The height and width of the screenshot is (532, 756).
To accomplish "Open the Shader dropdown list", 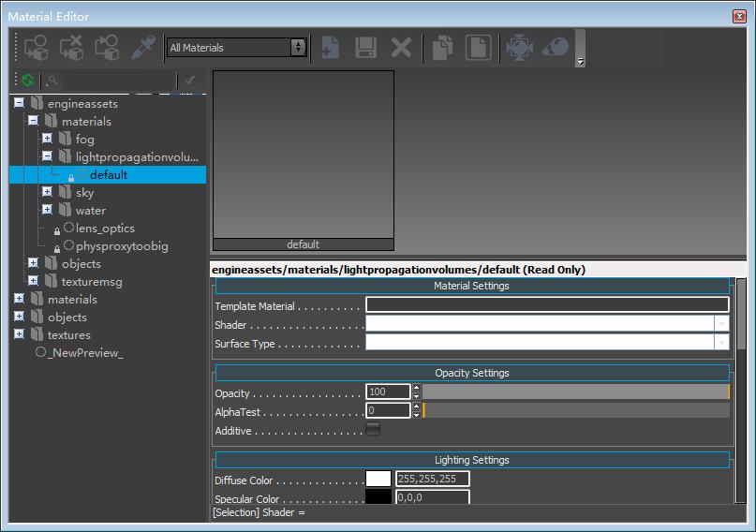I will (x=720, y=323).
